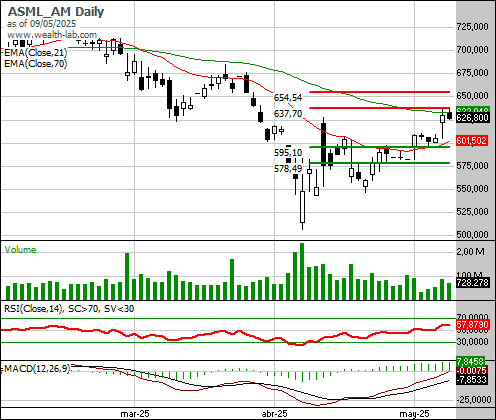Click the 700,000 price axis label
Image resolution: width=496 pixels, height=420 pixels.
pos(472,50)
